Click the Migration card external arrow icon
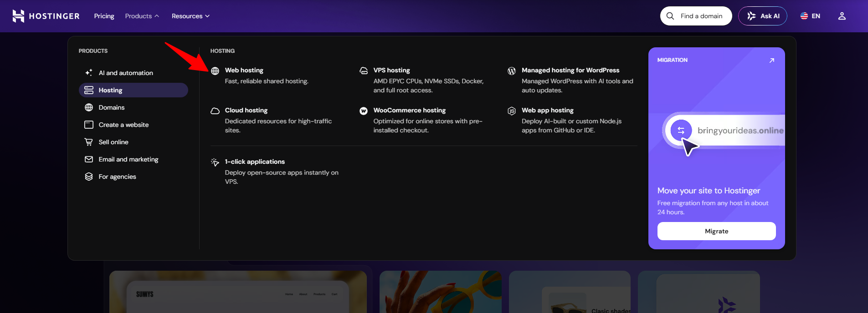This screenshot has height=313, width=868. point(772,61)
